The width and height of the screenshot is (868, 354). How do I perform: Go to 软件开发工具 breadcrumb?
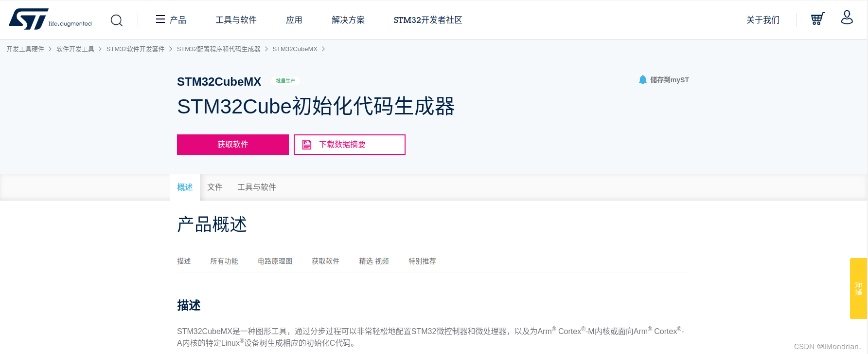click(x=75, y=49)
